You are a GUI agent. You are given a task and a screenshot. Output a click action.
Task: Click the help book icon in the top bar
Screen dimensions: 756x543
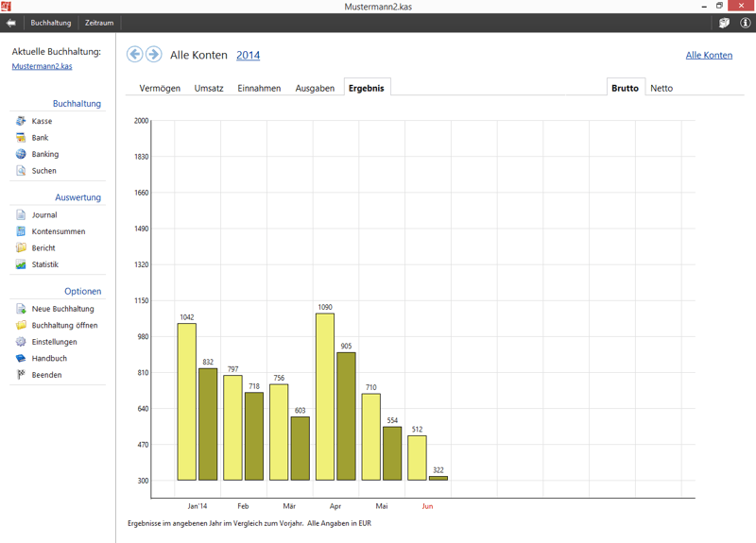pos(724,23)
